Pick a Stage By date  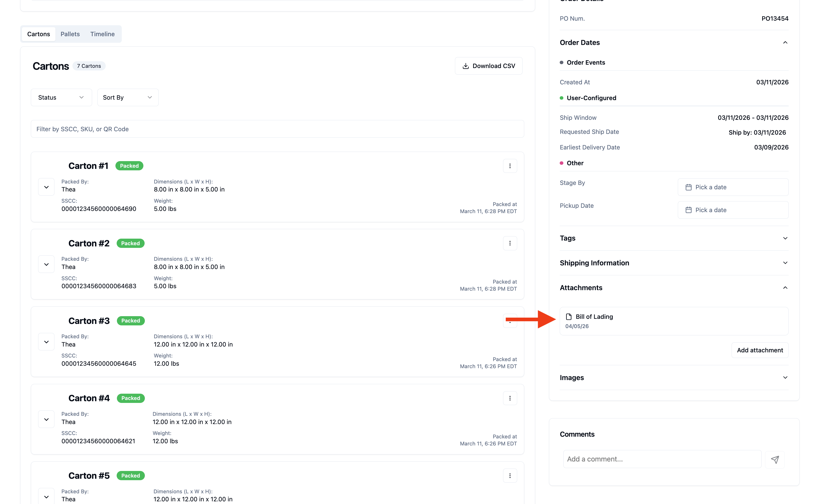(733, 187)
